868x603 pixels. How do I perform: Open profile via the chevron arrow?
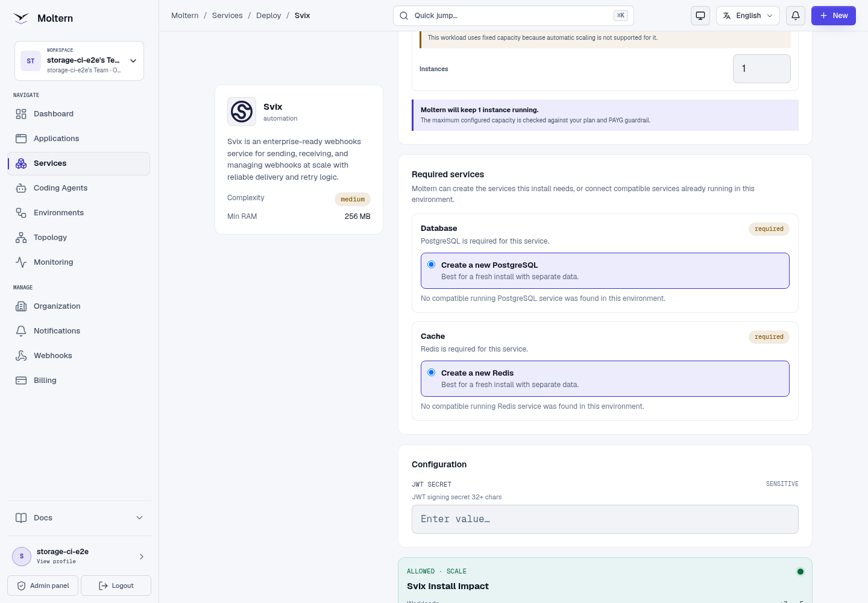142,557
